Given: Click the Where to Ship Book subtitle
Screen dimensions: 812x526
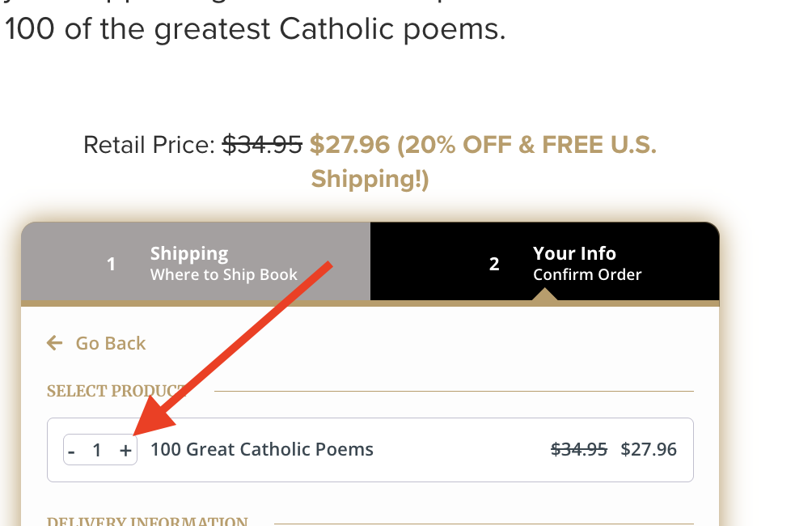Looking at the screenshot, I should click(224, 275).
